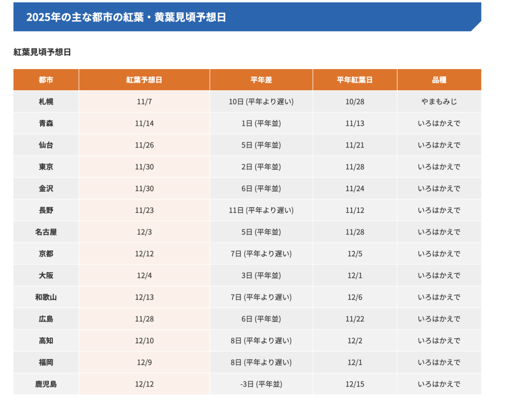Image resolution: width=532 pixels, height=402 pixels.
Task: Click the 11/21 average date for 仙台
Action: pyautogui.click(x=354, y=145)
